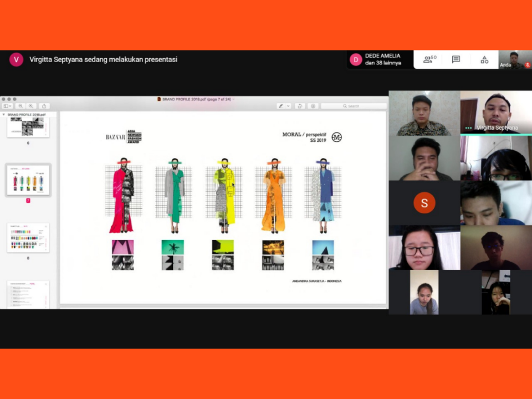The image size is (532, 399).
Task: Click the orange S avatar participant tile
Action: (x=424, y=203)
